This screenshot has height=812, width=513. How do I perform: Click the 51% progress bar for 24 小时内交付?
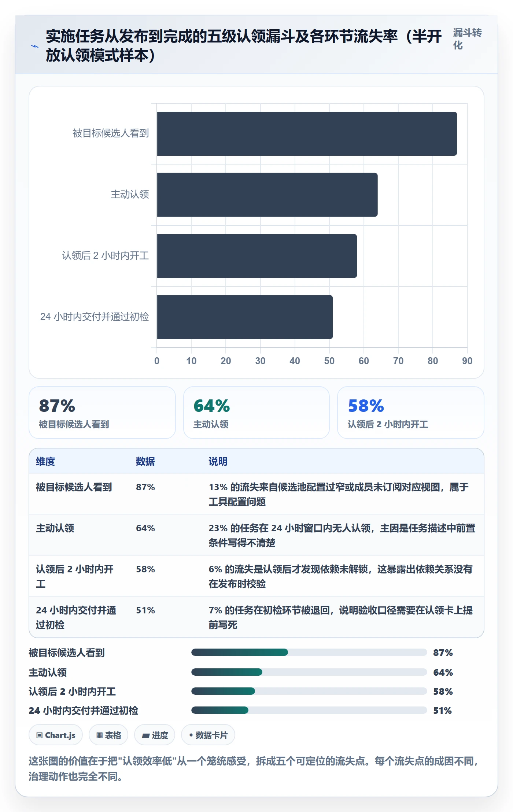click(309, 710)
